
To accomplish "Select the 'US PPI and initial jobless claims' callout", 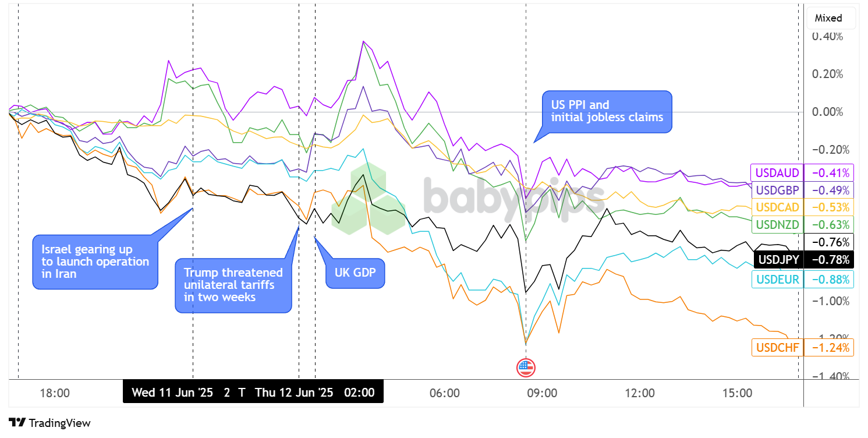I will click(x=607, y=111).
